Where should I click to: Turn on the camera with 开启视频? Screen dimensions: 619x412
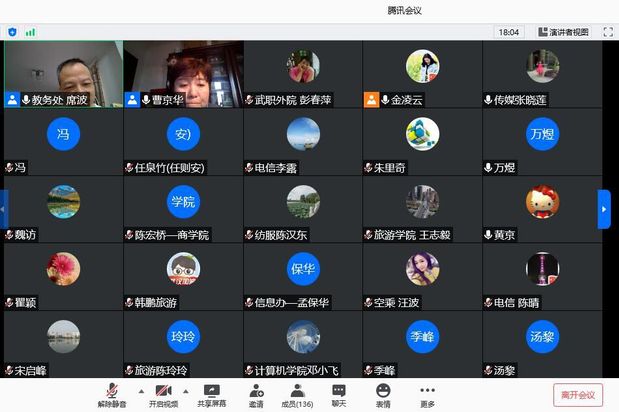(x=160, y=390)
